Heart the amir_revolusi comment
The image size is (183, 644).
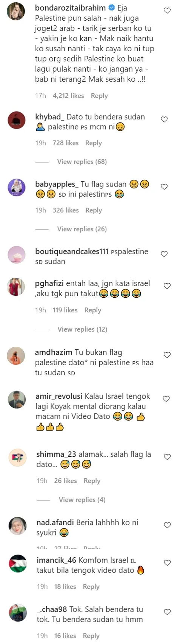pyautogui.click(x=166, y=399)
